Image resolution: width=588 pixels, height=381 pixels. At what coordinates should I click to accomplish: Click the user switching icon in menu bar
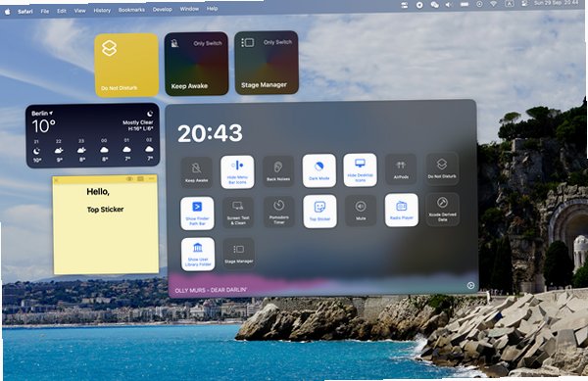524,3
